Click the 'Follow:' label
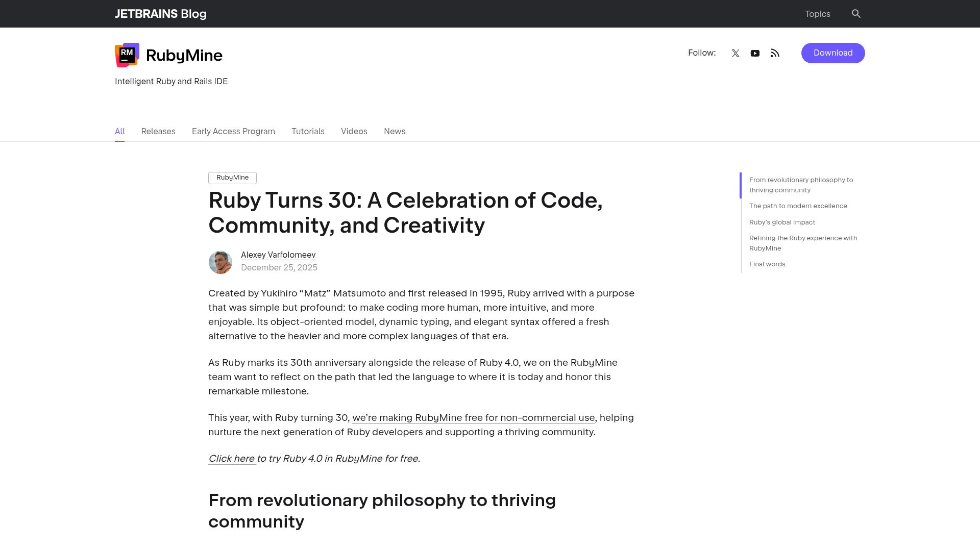 pos(702,53)
